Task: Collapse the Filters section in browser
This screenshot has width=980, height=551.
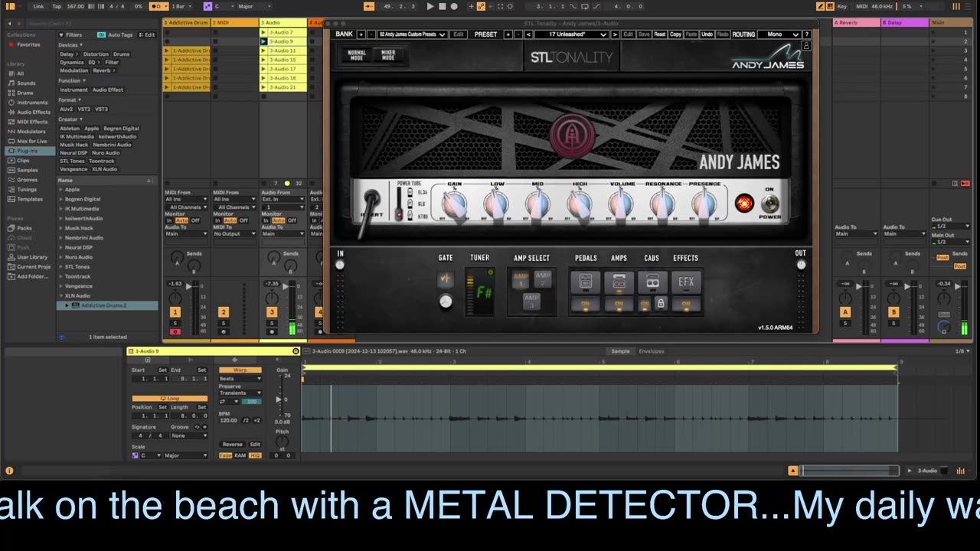Action: coord(61,35)
